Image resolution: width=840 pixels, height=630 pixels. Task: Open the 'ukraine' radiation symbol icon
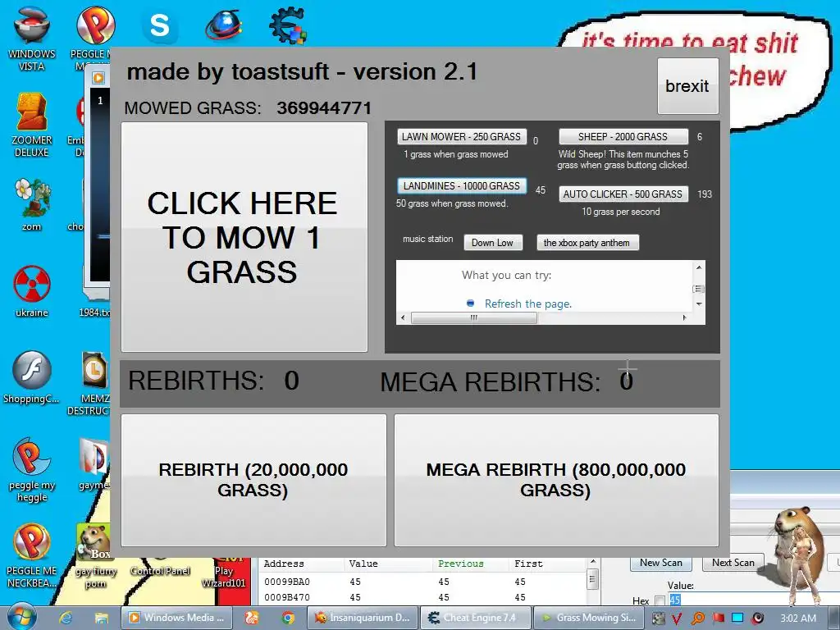click(32, 291)
